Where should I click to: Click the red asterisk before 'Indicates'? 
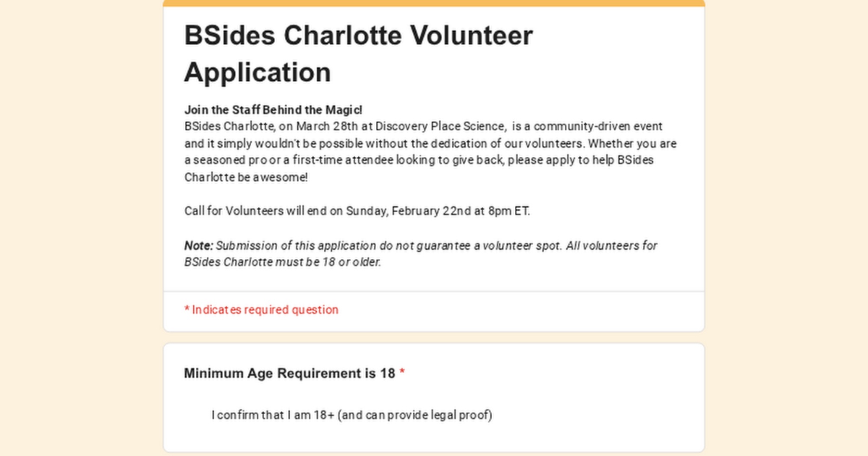point(187,309)
